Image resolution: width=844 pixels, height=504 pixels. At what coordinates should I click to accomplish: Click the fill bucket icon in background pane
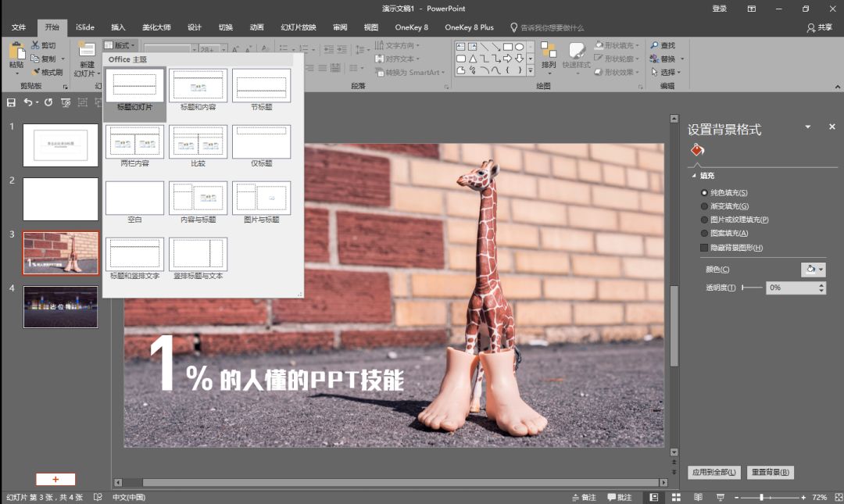[698, 150]
